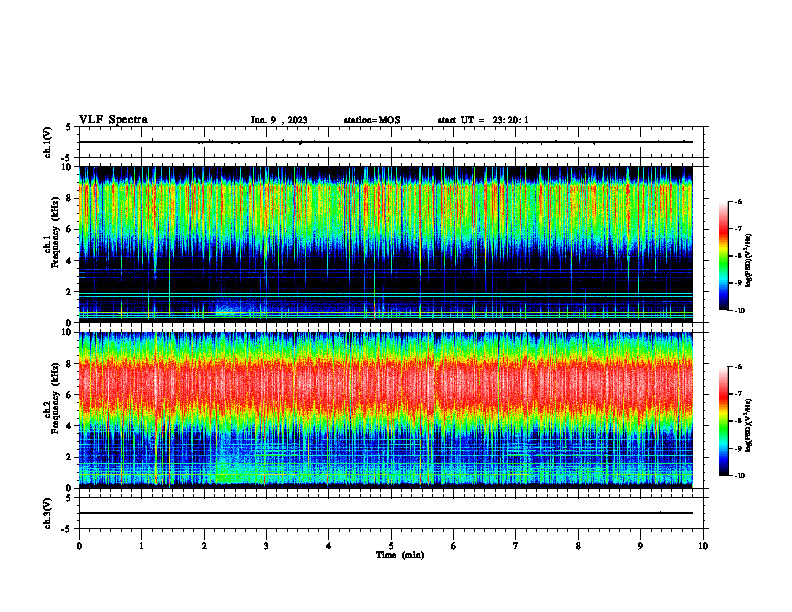Click the ch.1 spectrogram "6" kHz tick label
Viewport: 792px width, 612px height.
click(x=70, y=229)
